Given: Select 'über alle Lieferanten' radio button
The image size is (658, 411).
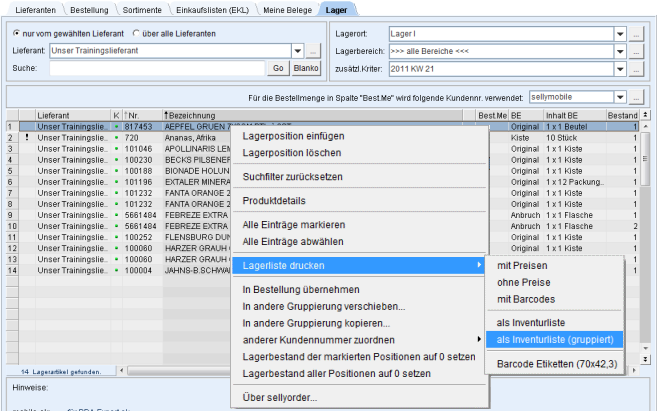Looking at the screenshot, I should point(137,33).
